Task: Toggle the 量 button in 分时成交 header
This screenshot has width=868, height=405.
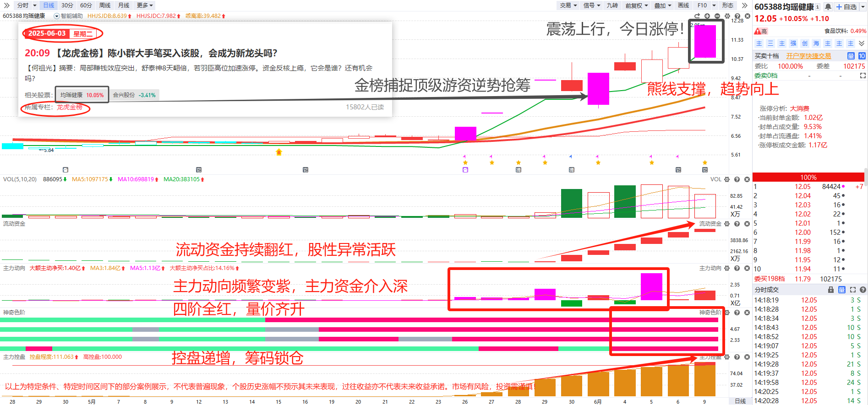Action: click(x=842, y=290)
